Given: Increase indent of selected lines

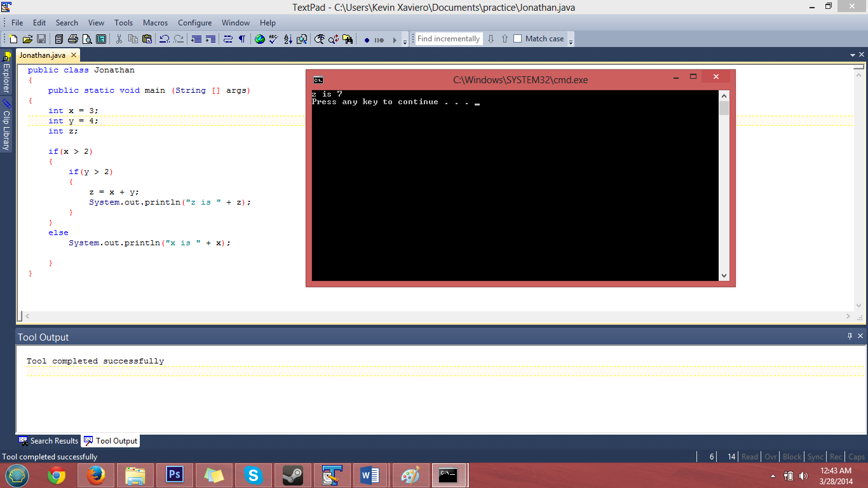Looking at the screenshot, I should (x=210, y=39).
